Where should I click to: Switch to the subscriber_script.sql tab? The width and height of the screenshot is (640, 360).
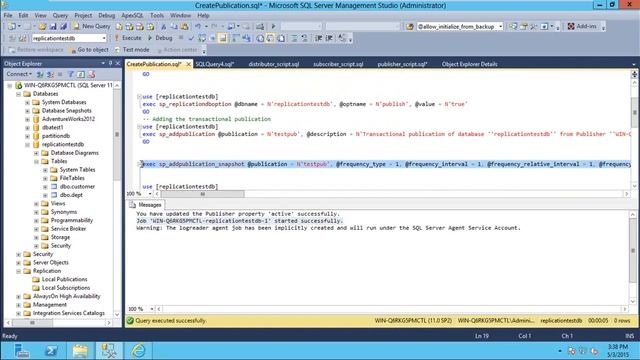pos(338,64)
